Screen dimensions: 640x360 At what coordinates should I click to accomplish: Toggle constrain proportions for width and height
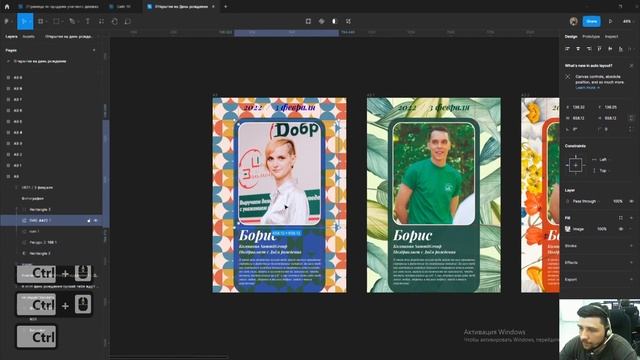click(x=631, y=118)
